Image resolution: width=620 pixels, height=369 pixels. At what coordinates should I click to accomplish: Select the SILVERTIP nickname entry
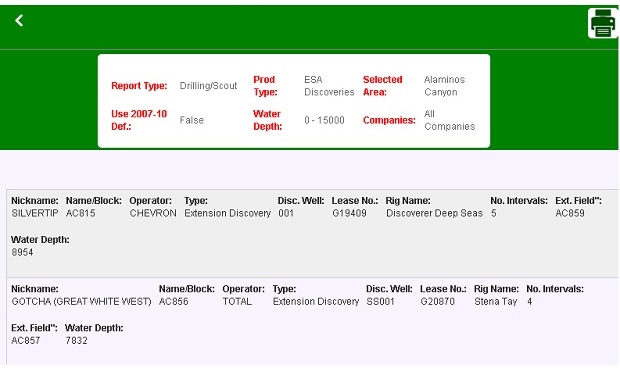click(x=35, y=213)
